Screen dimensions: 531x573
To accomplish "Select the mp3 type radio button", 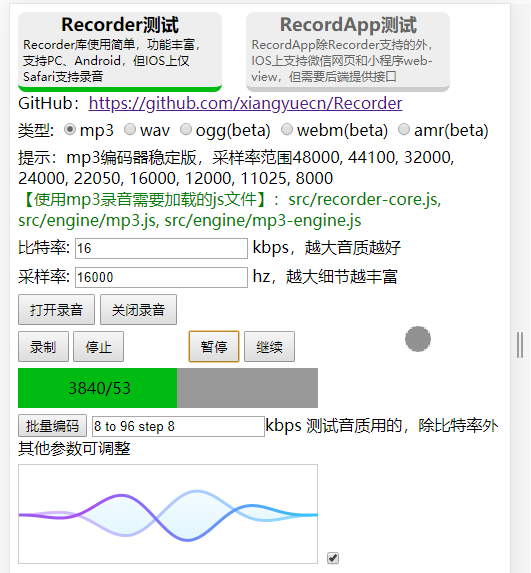I will click(70, 129).
